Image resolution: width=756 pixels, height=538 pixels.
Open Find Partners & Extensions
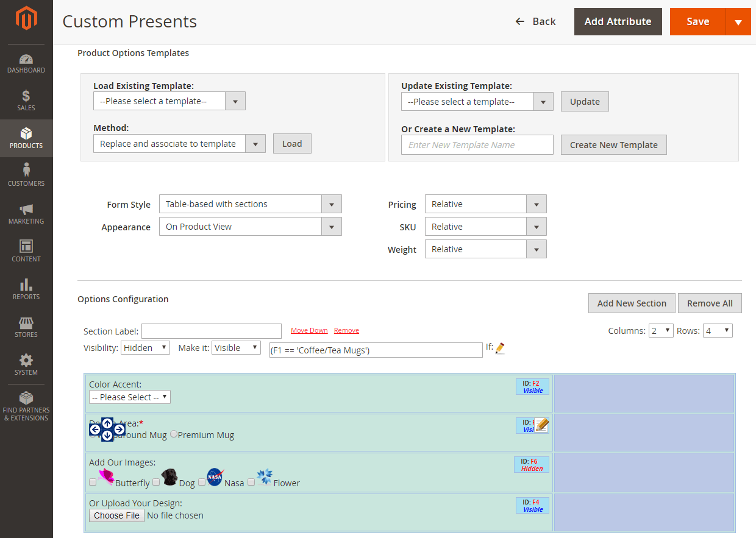pyautogui.click(x=26, y=404)
